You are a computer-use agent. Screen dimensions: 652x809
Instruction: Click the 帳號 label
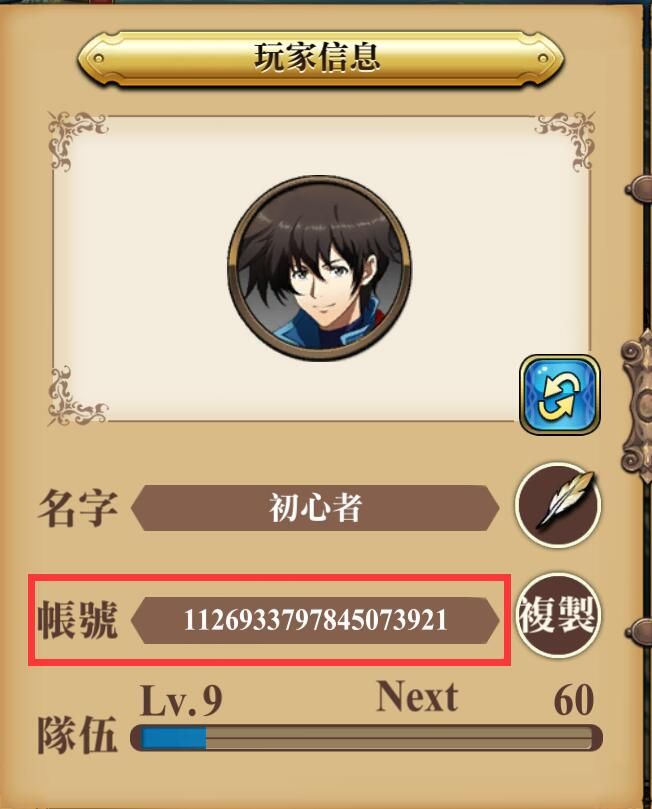(78, 620)
